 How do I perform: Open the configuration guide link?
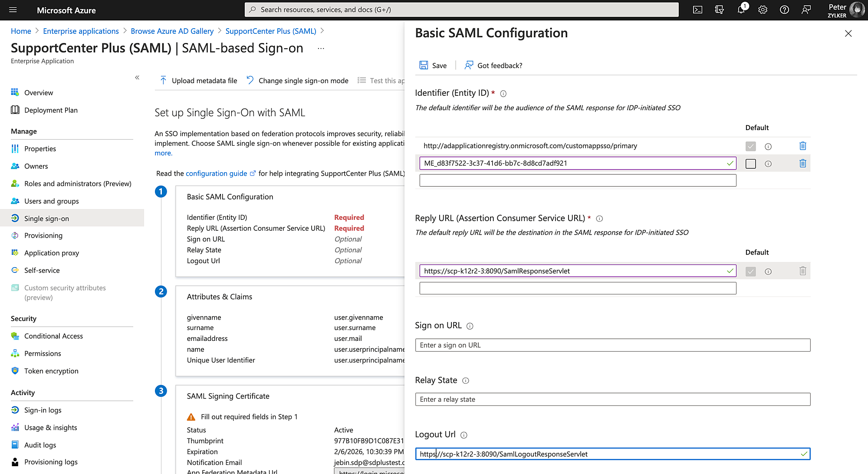217,173
